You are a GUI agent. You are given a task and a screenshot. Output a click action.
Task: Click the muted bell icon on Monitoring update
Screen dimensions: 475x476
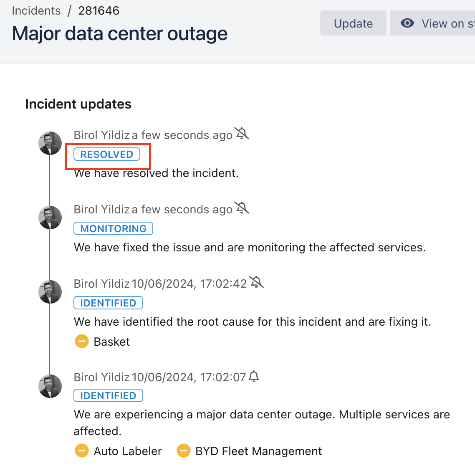click(242, 208)
